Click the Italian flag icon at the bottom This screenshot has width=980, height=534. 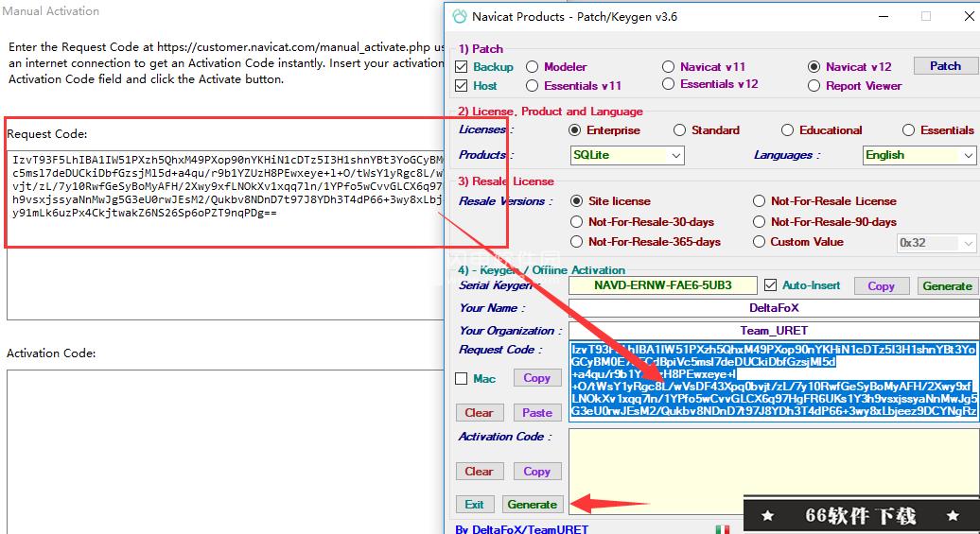click(723, 529)
